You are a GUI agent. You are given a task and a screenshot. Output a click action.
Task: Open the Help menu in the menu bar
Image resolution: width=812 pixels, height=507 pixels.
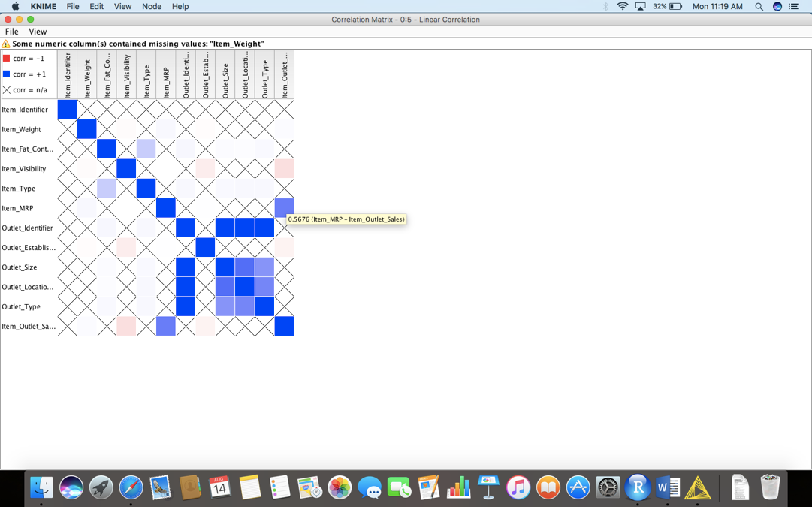(180, 7)
